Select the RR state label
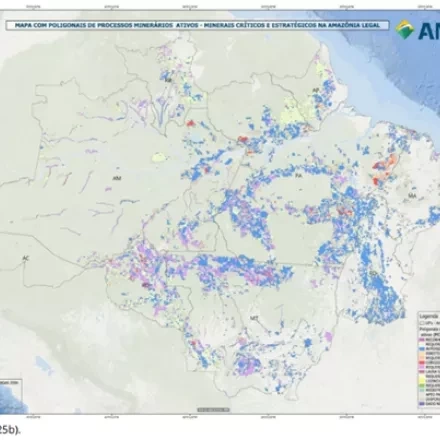 click(x=168, y=80)
